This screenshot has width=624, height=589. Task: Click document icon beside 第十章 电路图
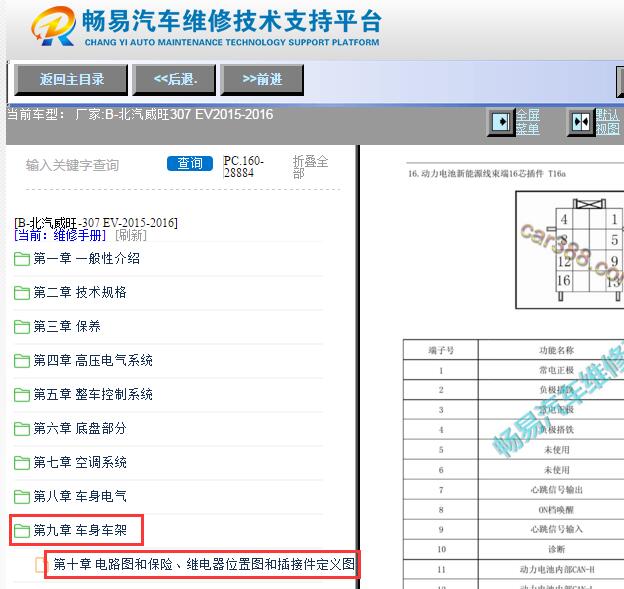(41, 565)
